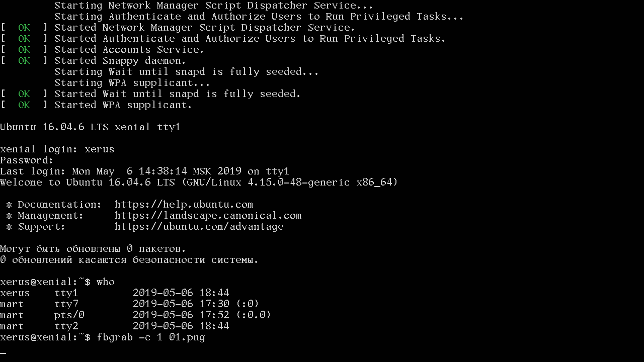Click the https://help.ubuntu.com documentation URL

pyautogui.click(x=184, y=205)
